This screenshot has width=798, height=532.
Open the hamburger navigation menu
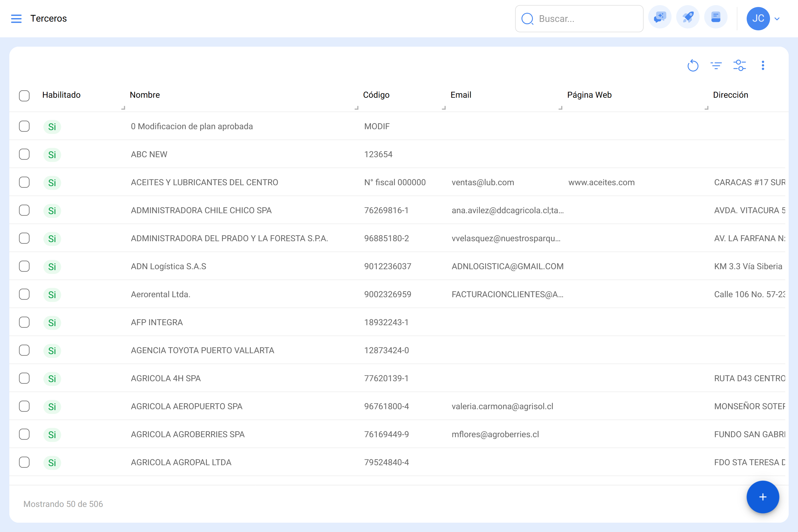click(16, 19)
